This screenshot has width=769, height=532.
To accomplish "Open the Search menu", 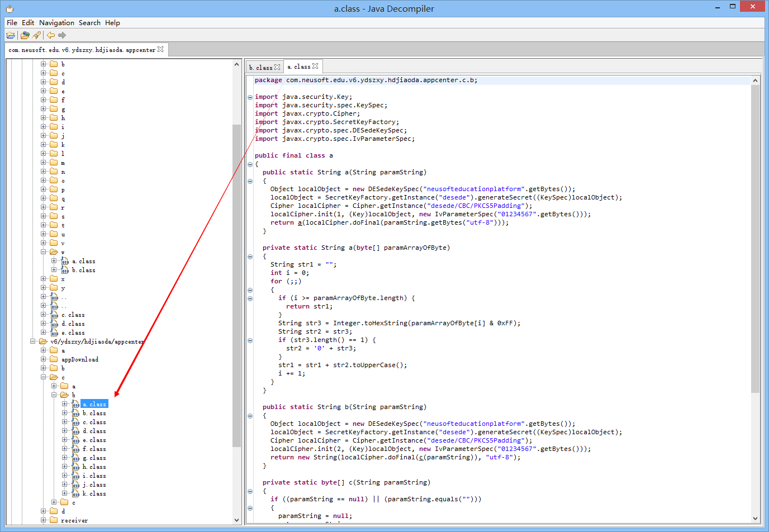I will [89, 23].
